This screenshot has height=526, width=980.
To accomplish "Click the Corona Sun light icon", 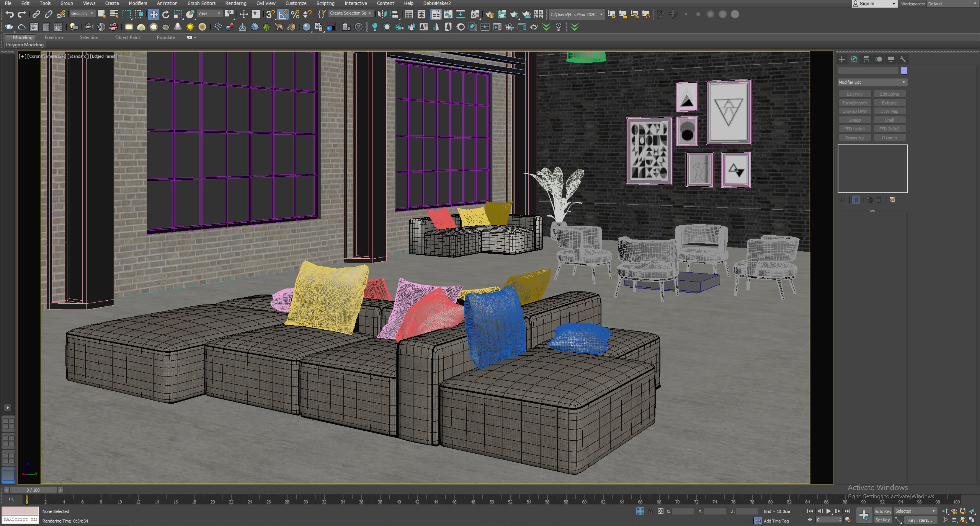I will [190, 27].
